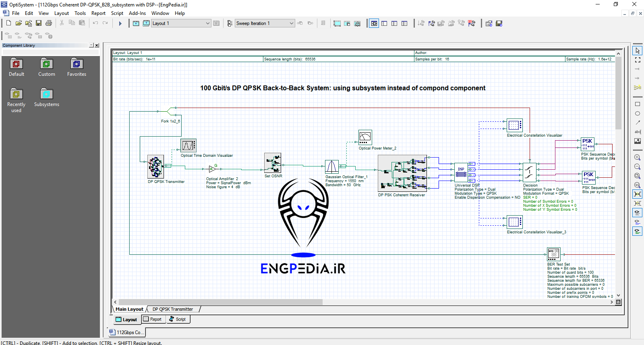The image size is (644, 345).
Task: Switch to the Report view tab
Action: point(153,319)
